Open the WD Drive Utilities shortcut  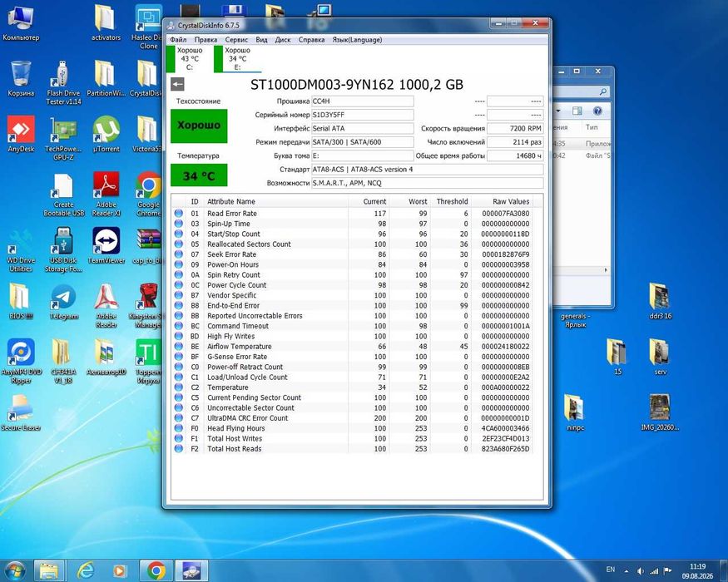(21, 249)
